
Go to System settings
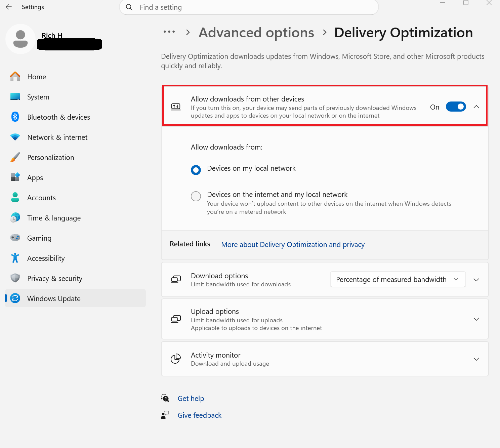(75, 97)
